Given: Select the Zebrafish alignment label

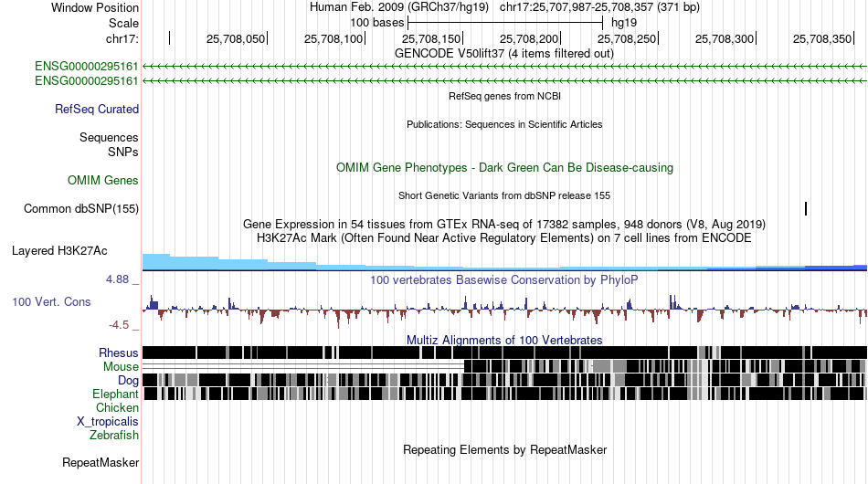Looking at the screenshot, I should [x=114, y=436].
